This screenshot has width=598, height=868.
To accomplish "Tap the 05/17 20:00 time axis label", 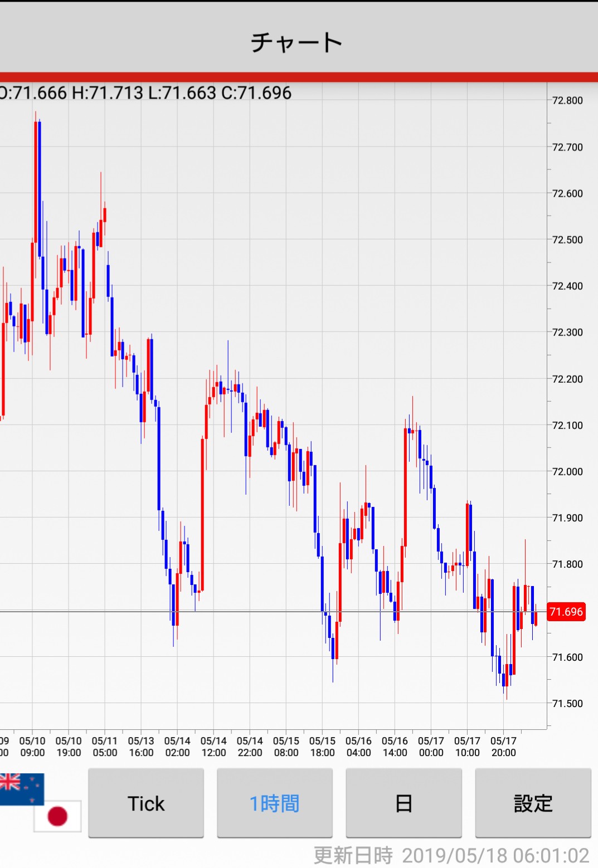I will click(x=503, y=747).
